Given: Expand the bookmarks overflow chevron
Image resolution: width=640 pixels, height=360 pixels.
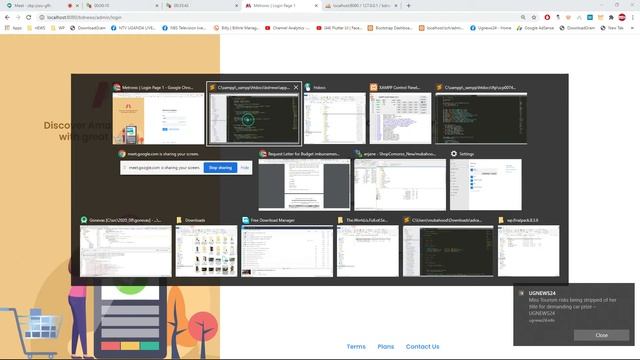Looking at the screenshot, I should point(632,28).
